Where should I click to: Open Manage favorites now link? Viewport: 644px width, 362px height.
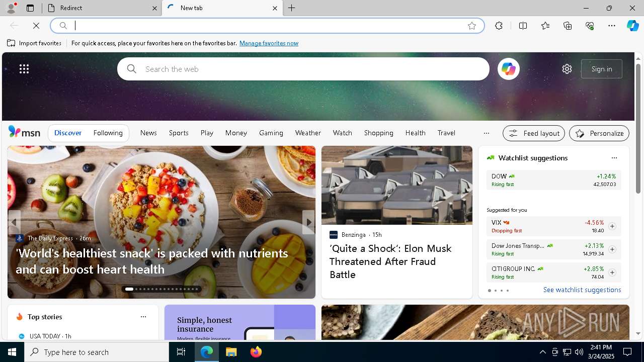pyautogui.click(x=269, y=43)
